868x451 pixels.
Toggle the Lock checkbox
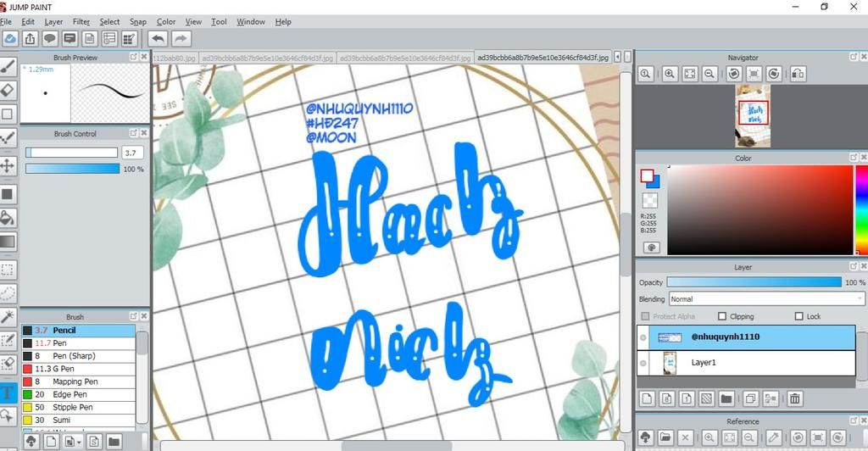tap(798, 316)
